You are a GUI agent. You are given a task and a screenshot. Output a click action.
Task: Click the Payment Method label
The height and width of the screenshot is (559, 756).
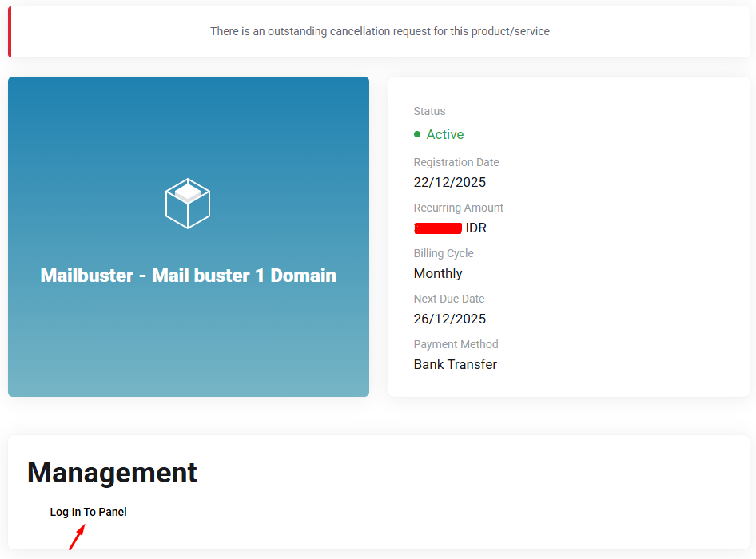click(x=456, y=344)
